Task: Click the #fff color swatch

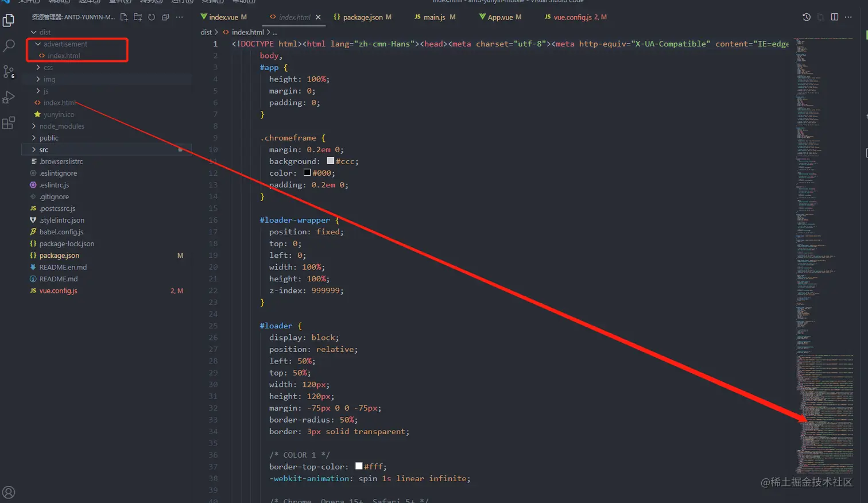Action: coord(359,466)
